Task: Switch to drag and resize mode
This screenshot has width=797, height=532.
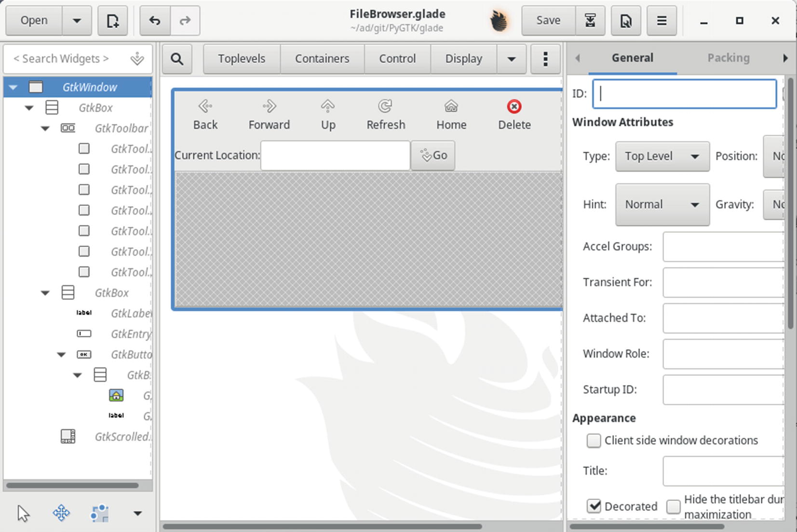Action: pos(61,513)
